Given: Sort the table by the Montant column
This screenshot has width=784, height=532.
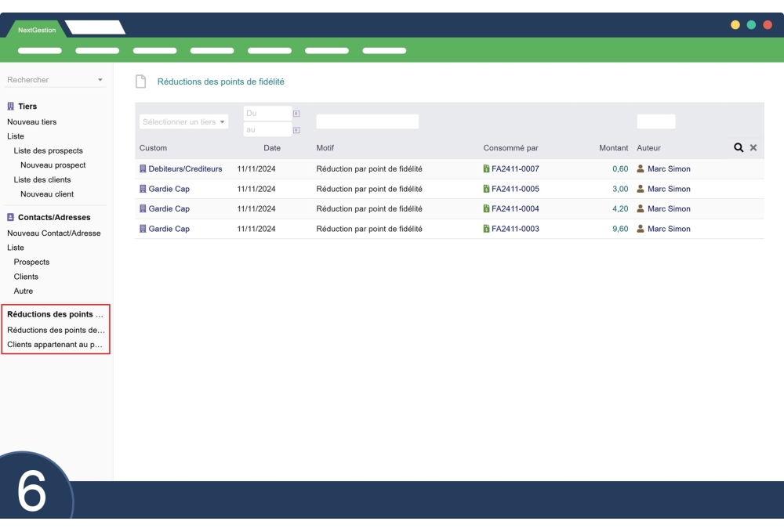Looking at the screenshot, I should [614, 147].
